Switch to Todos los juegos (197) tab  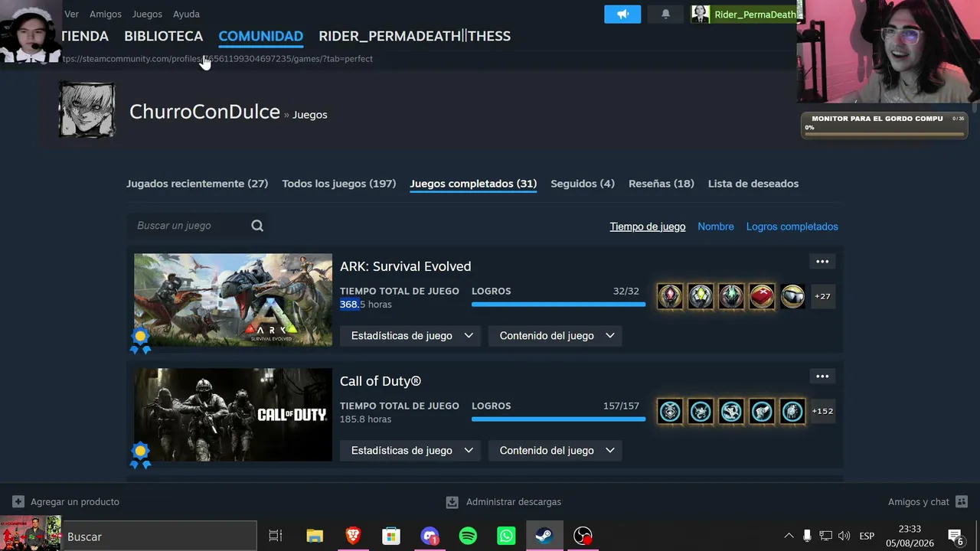coord(339,184)
